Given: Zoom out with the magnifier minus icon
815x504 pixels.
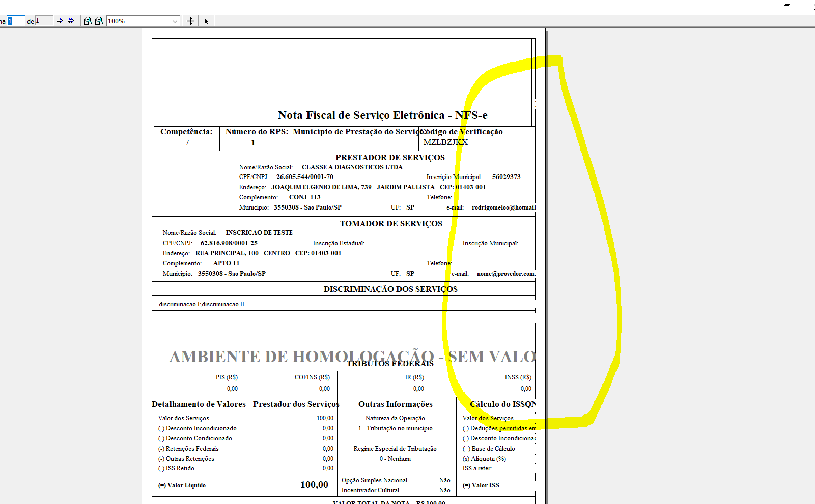Looking at the screenshot, I should coord(88,21).
